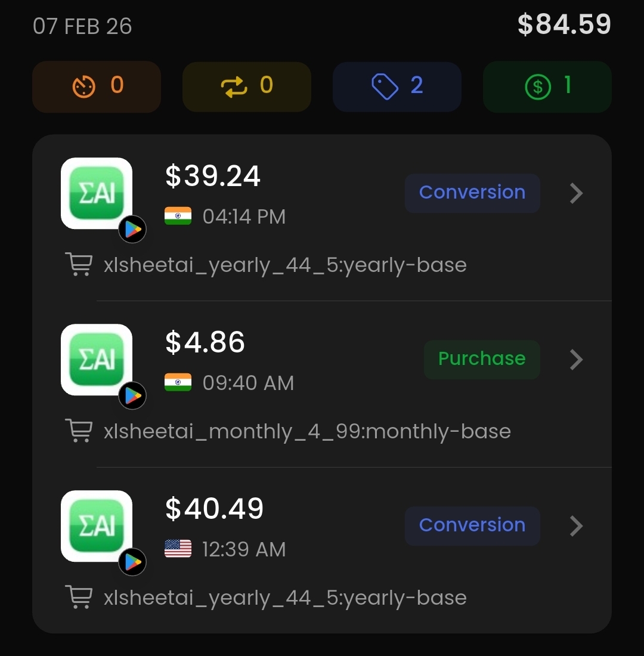Tap the app icon for the $4.86 purchase
The height and width of the screenshot is (656, 644).
pos(97,360)
